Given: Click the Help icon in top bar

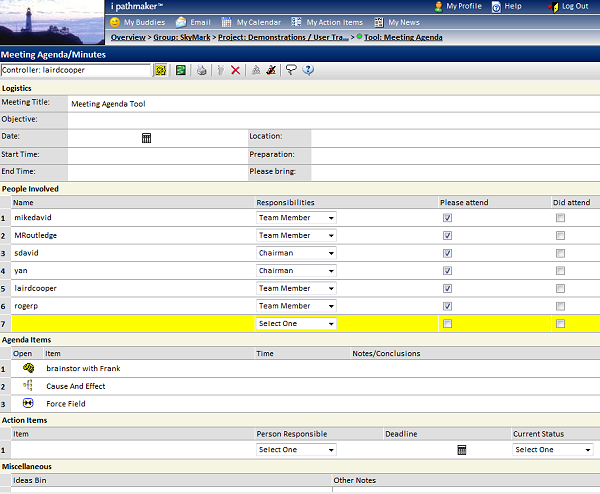Looking at the screenshot, I should [496, 7].
